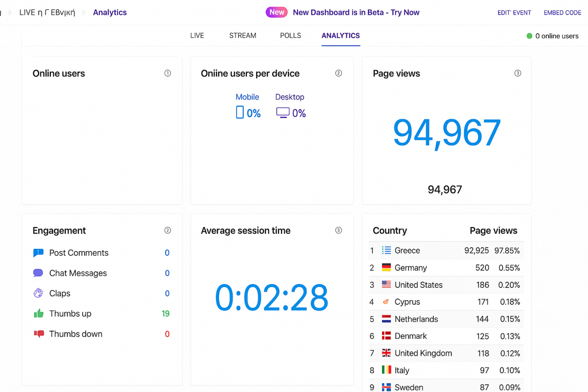Switch to the LIVE tab
Viewport: 588px width, 392px height.
[197, 36]
